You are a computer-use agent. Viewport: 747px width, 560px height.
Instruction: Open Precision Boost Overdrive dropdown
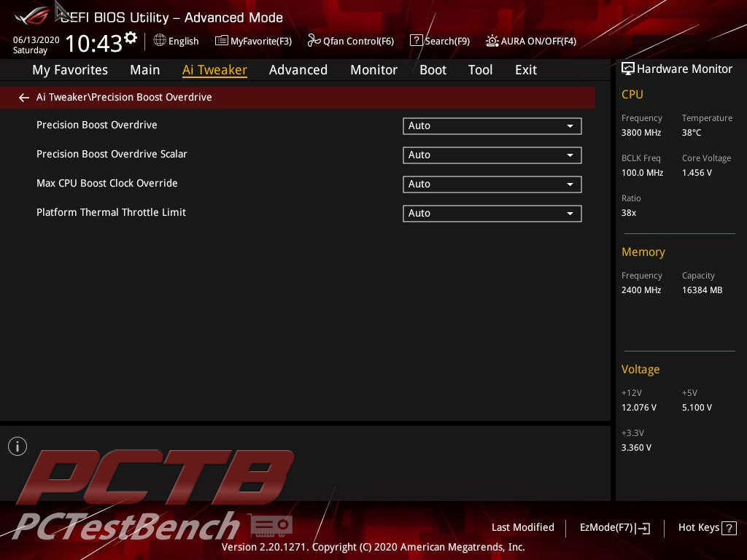492,126
